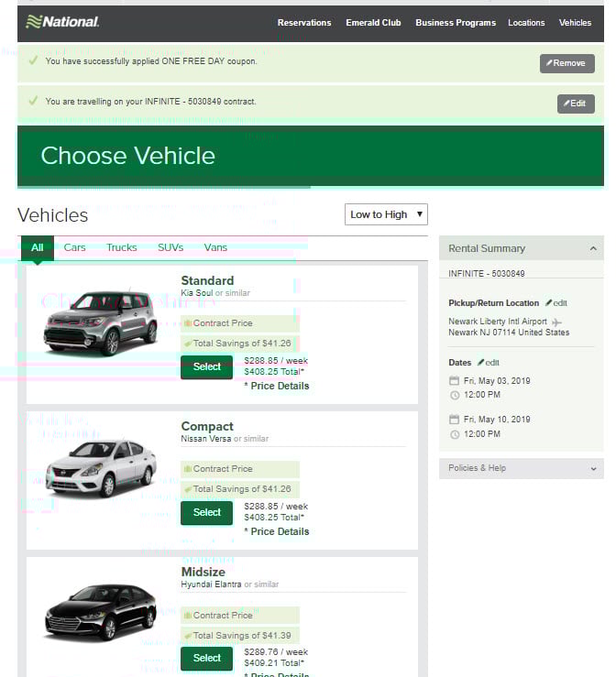
Task: Open the Low to High sort dropdown
Action: tap(386, 214)
